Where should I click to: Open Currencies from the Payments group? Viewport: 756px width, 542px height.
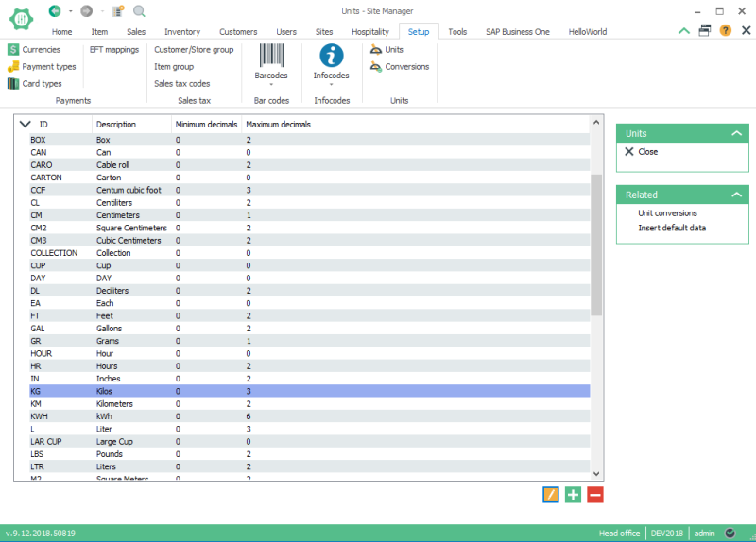point(34,49)
